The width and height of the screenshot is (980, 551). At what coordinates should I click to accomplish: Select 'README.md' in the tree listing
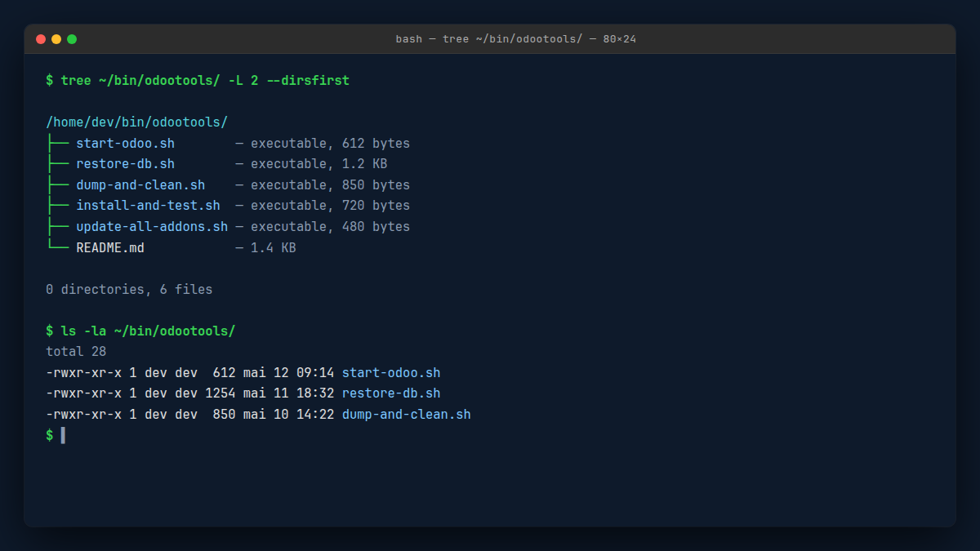[x=110, y=247]
